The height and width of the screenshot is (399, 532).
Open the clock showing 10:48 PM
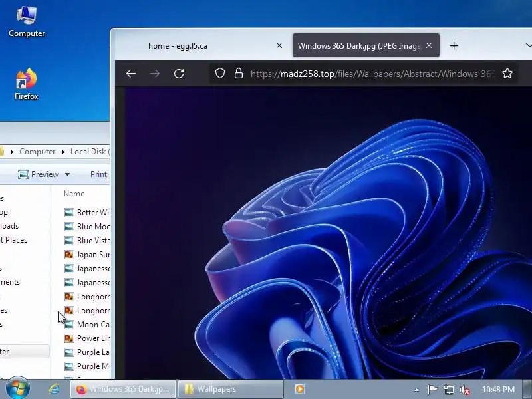pyautogui.click(x=498, y=390)
